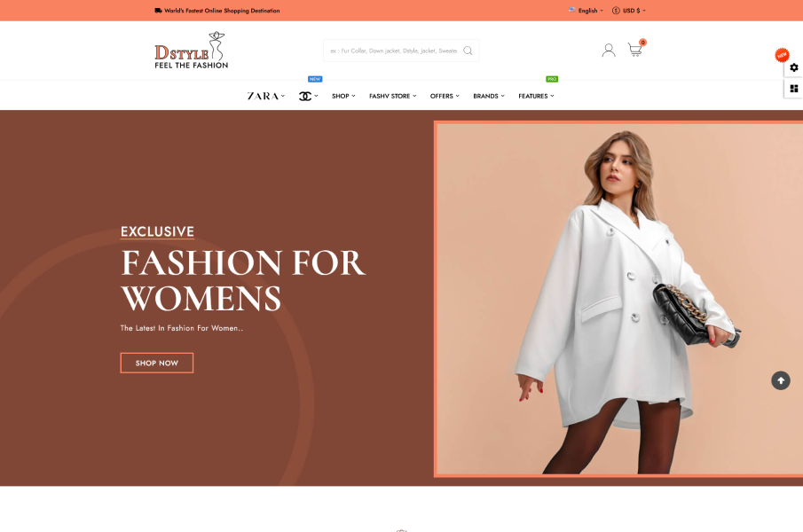803x532 pixels.
Task: Open the Brands menu
Action: tap(488, 96)
